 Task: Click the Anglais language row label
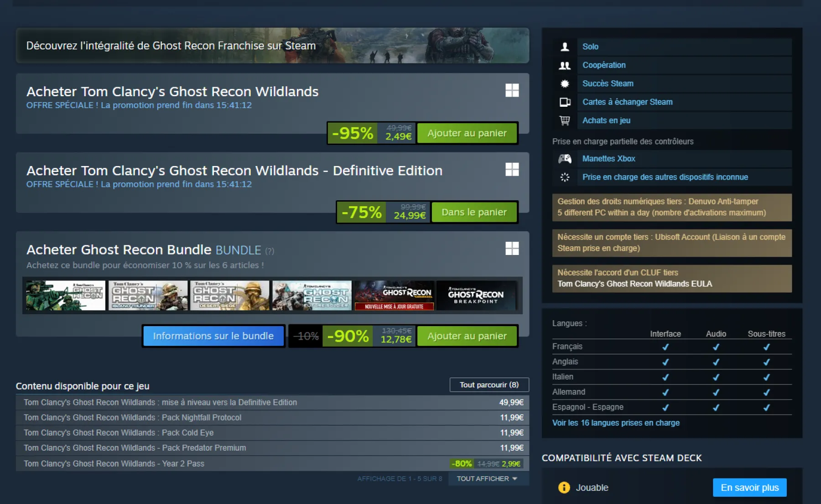pyautogui.click(x=565, y=362)
